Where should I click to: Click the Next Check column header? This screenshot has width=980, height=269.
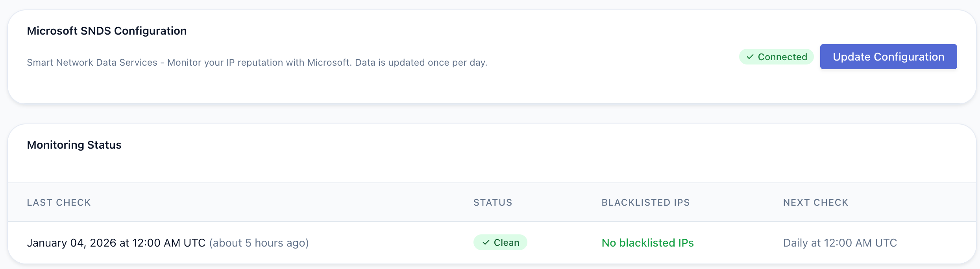(x=815, y=203)
